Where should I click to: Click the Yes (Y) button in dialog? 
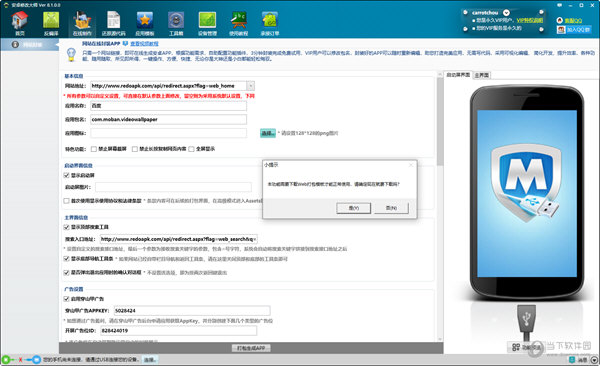[x=354, y=208]
